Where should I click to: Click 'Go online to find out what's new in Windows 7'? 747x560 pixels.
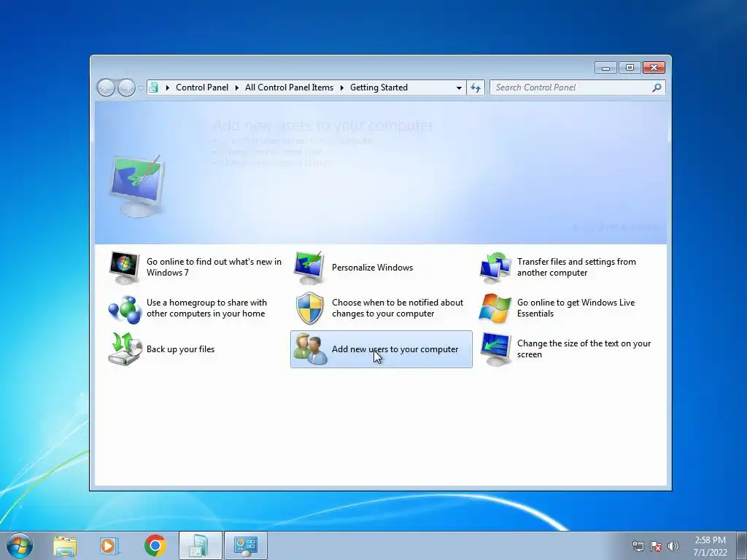point(214,267)
